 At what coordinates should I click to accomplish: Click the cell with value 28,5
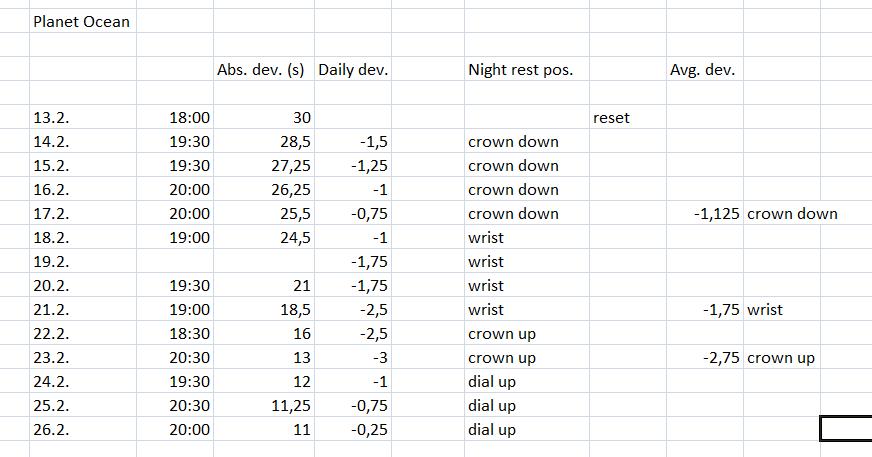pyautogui.click(x=294, y=142)
